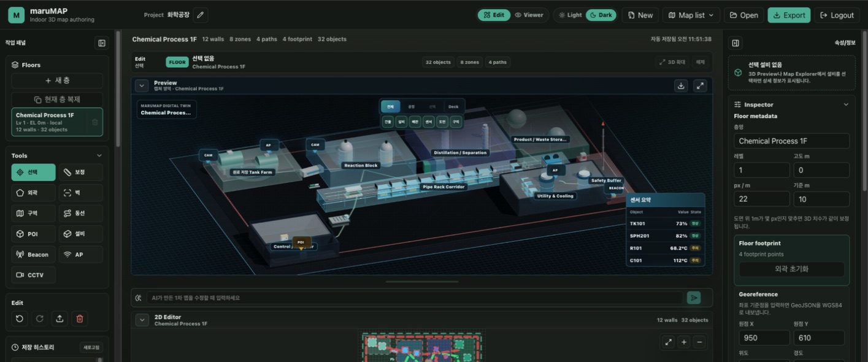The width and height of the screenshot is (868, 362).
Task: Switch to Edit mode
Action: tap(494, 15)
